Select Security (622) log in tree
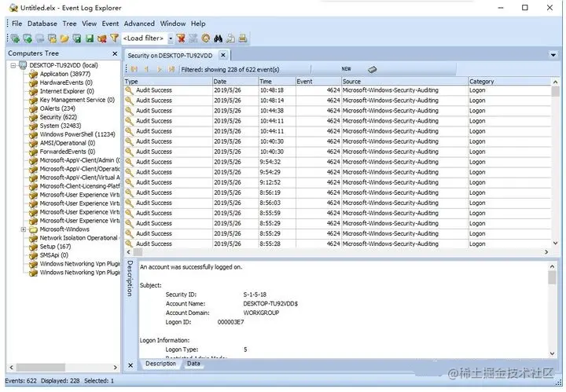This screenshot has width=566, height=392. click(58, 117)
